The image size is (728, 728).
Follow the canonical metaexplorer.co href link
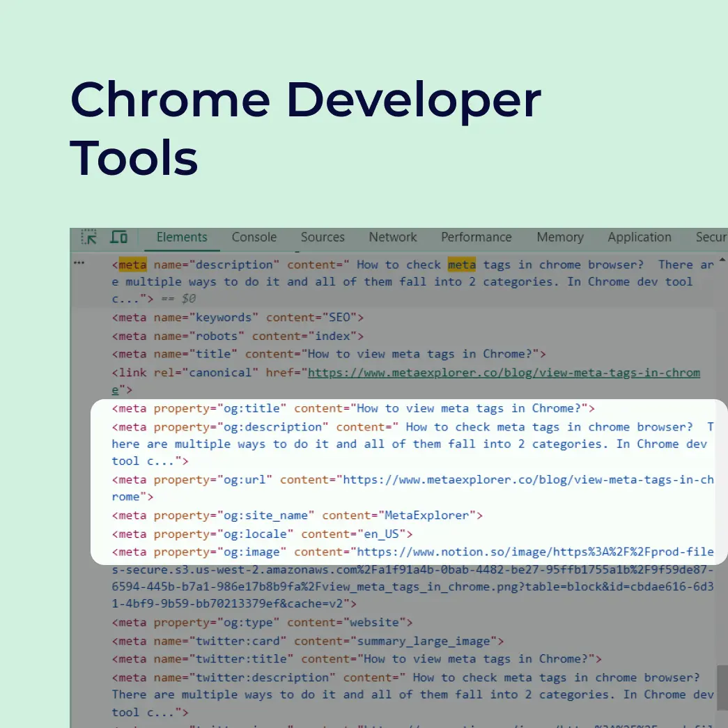[x=503, y=373]
